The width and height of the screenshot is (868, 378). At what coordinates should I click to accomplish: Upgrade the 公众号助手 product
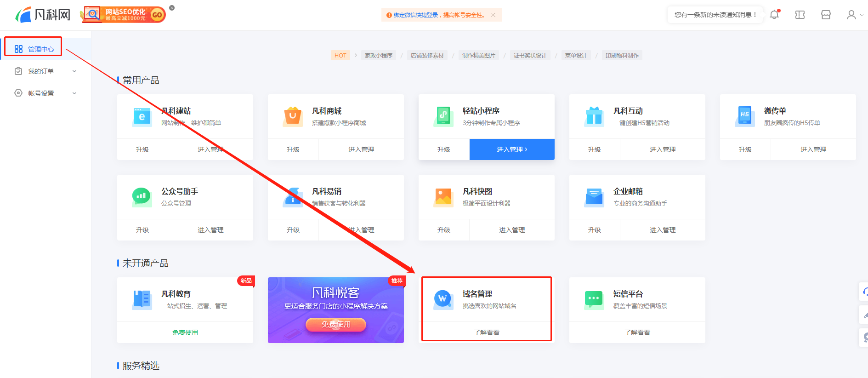pyautogui.click(x=142, y=230)
